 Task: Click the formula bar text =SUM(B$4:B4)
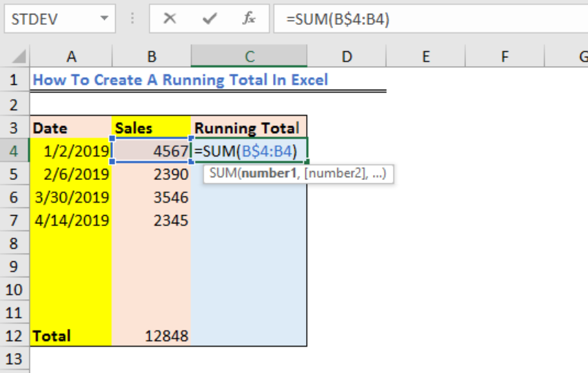[x=338, y=19]
